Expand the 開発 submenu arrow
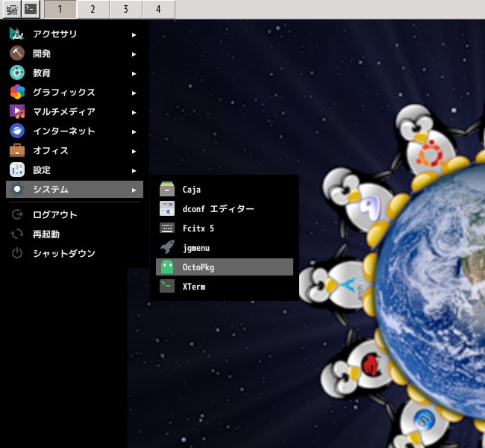The image size is (485, 448). tap(134, 55)
